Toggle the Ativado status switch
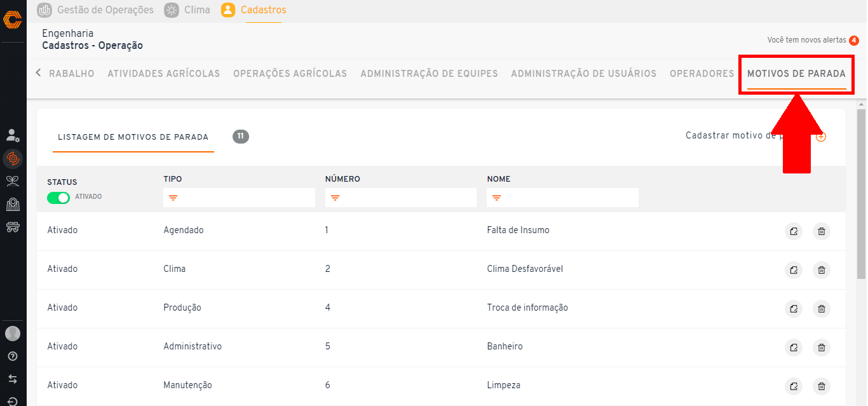Image resolution: width=868 pixels, height=406 pixels. (x=58, y=198)
